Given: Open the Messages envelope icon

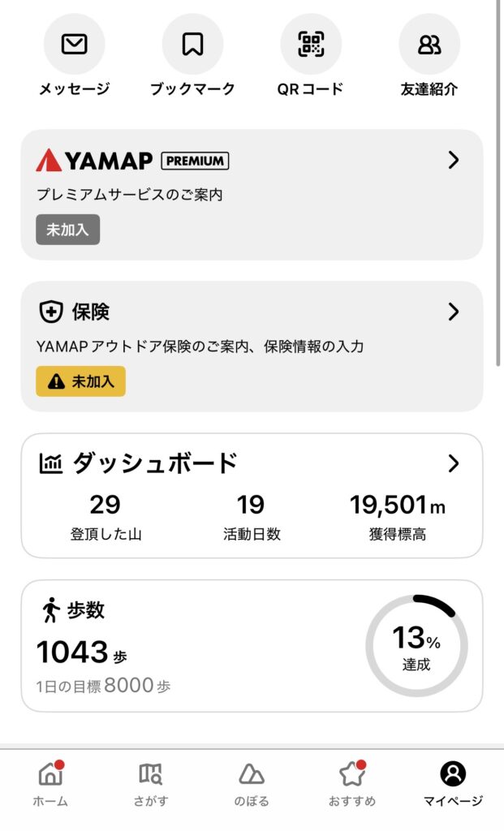Looking at the screenshot, I should 74,45.
